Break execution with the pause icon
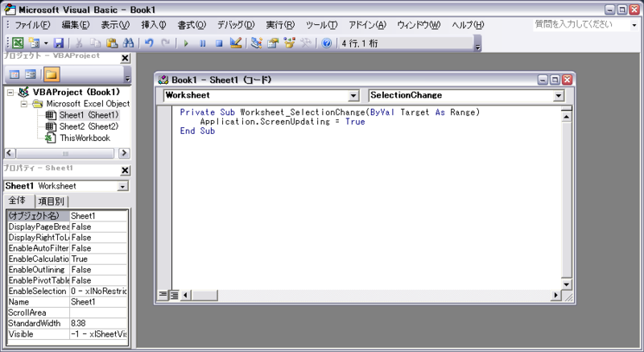 [203, 43]
